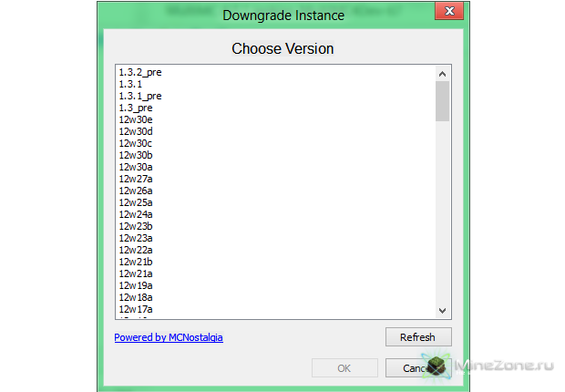Screen dimensions: 565x392
Task: Choose snapshot 12w30a
Action: (136, 167)
